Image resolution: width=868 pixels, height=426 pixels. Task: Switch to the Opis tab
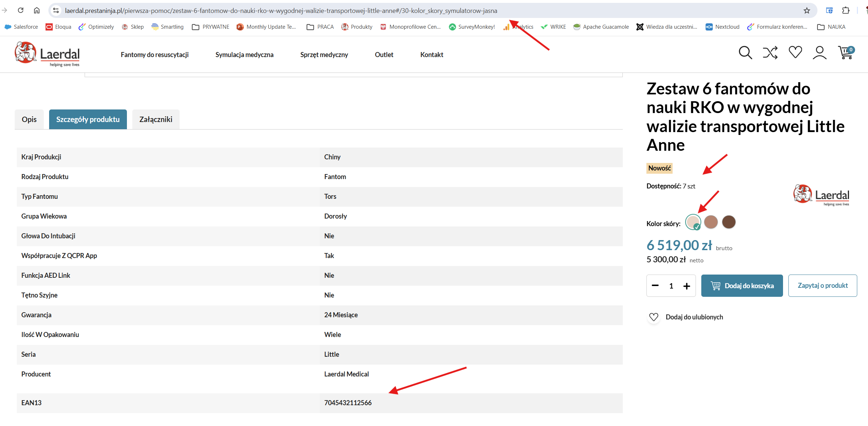tap(29, 119)
